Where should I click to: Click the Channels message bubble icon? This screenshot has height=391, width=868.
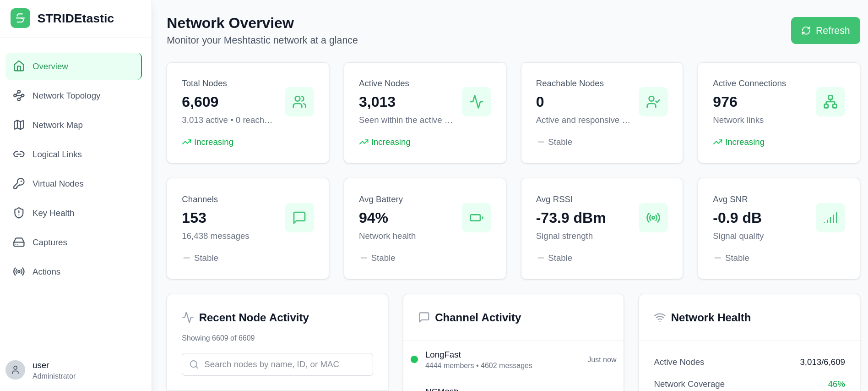(x=299, y=218)
